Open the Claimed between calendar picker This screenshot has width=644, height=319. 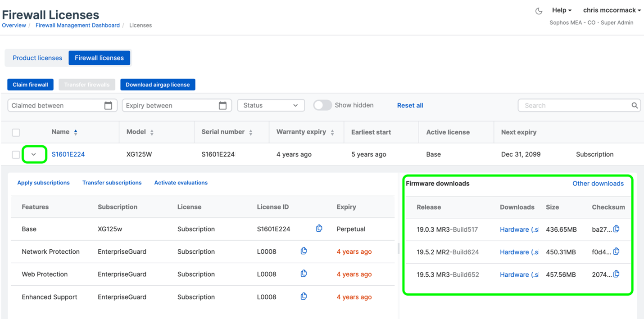[x=108, y=105]
